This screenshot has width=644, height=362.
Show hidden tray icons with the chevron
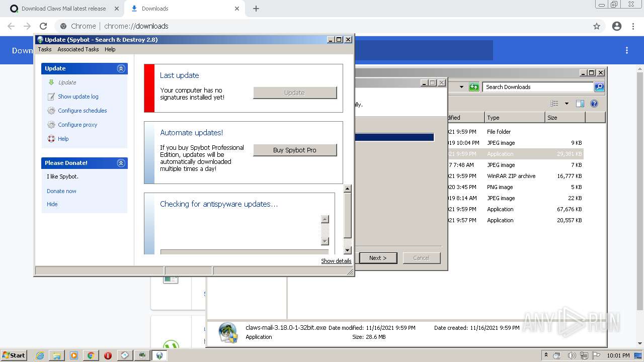point(546,355)
